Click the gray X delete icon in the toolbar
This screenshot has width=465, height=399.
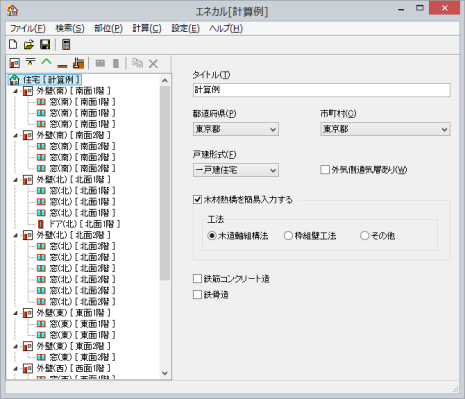coord(153,63)
